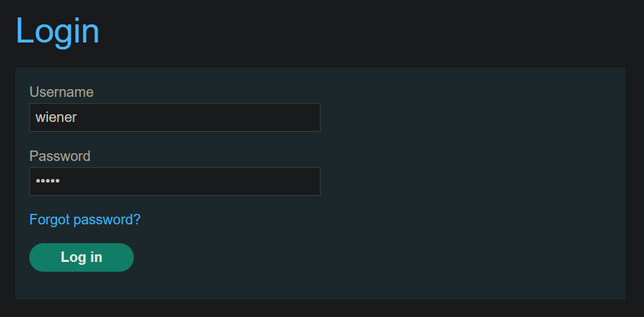Place cursor in the masked password box
The height and width of the screenshot is (317, 644).
pyautogui.click(x=174, y=181)
